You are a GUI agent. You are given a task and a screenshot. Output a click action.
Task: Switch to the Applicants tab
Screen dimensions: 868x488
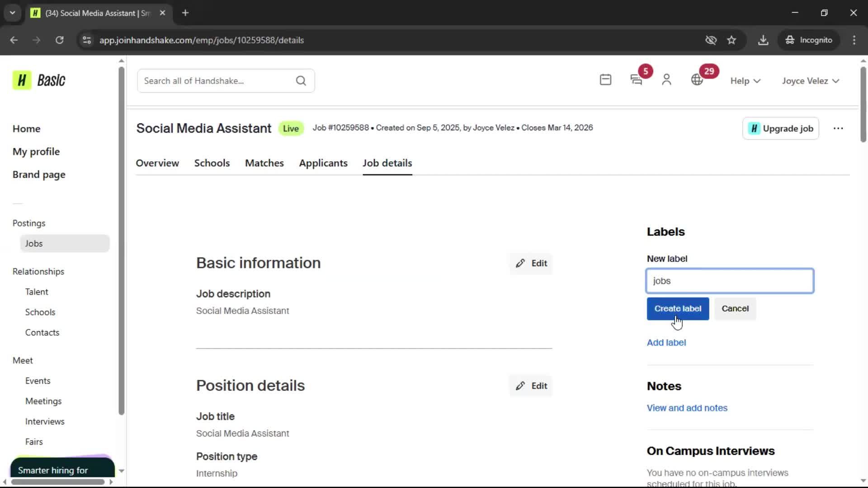pos(323,163)
